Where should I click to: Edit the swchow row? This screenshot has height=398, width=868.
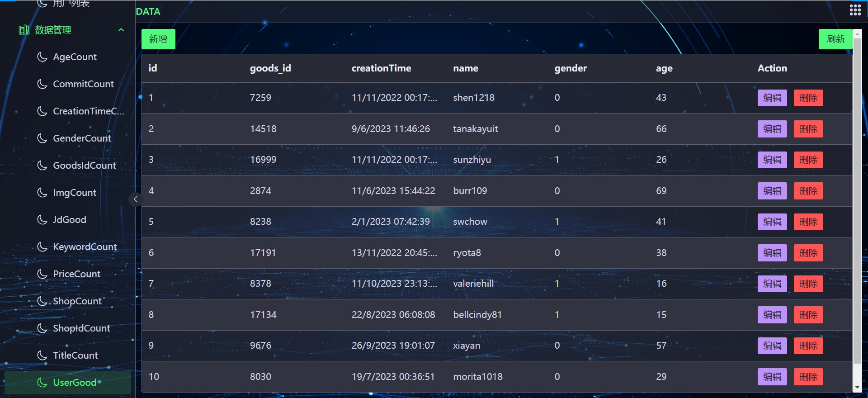[772, 222]
